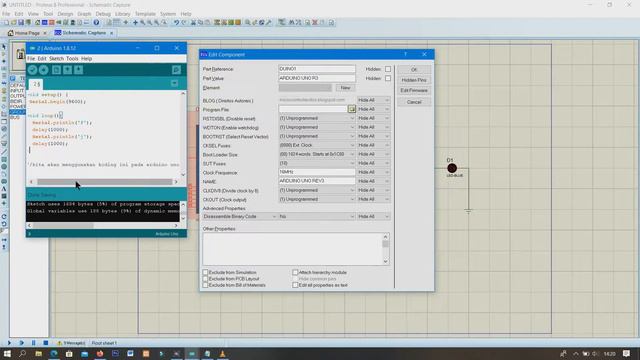Click the Clock Frequency input field
The height and width of the screenshot is (360, 640).
317,172
